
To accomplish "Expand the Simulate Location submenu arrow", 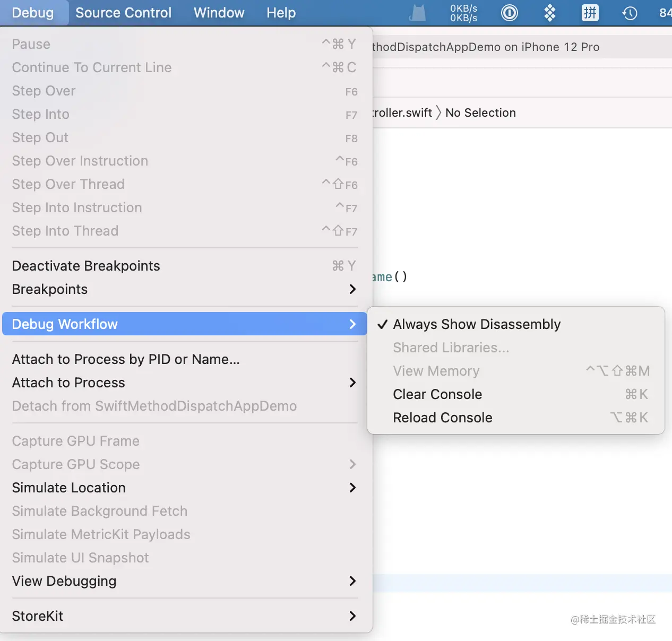I will pyautogui.click(x=352, y=488).
